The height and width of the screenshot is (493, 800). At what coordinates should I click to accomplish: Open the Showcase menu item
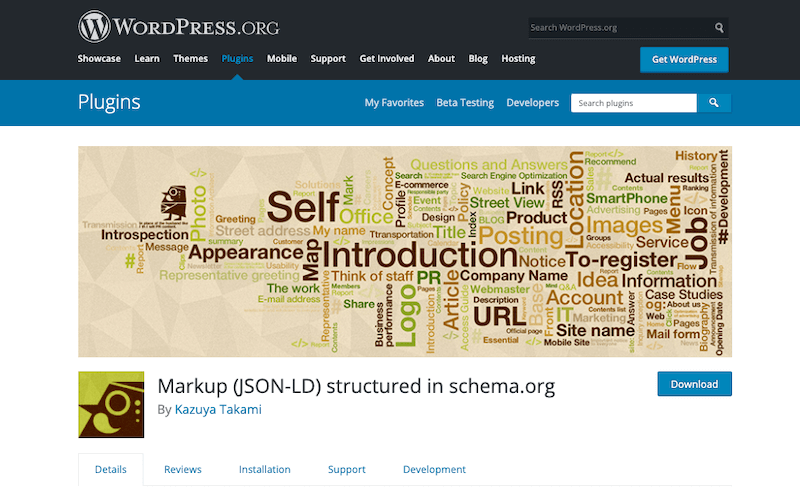click(x=99, y=59)
